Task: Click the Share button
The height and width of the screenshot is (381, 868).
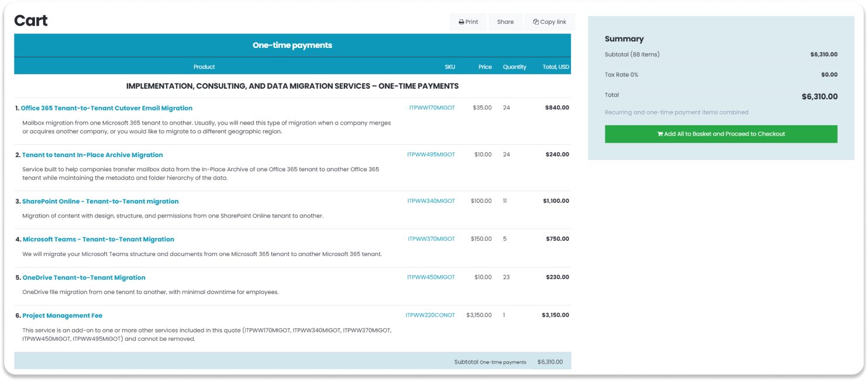Action: coord(505,22)
